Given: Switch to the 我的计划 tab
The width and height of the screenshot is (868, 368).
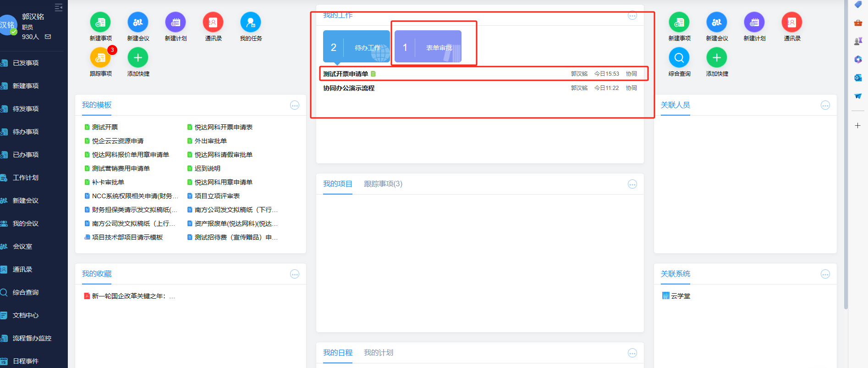Looking at the screenshot, I should [x=379, y=353].
